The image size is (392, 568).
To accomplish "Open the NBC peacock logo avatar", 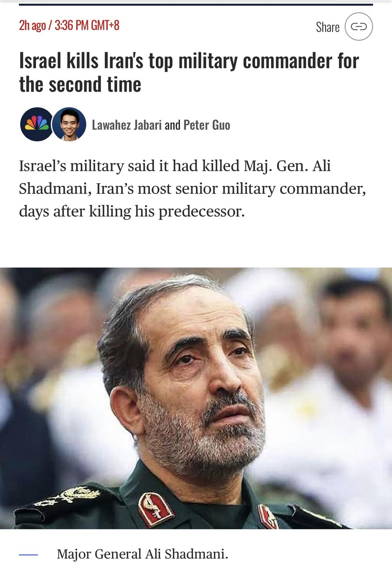I will pos(37,124).
